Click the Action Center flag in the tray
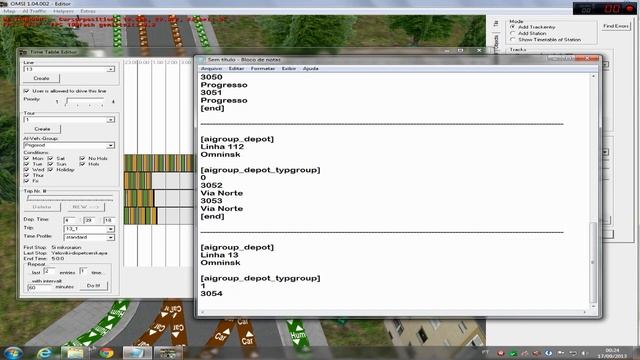This screenshot has height=360, width=640. [560, 353]
